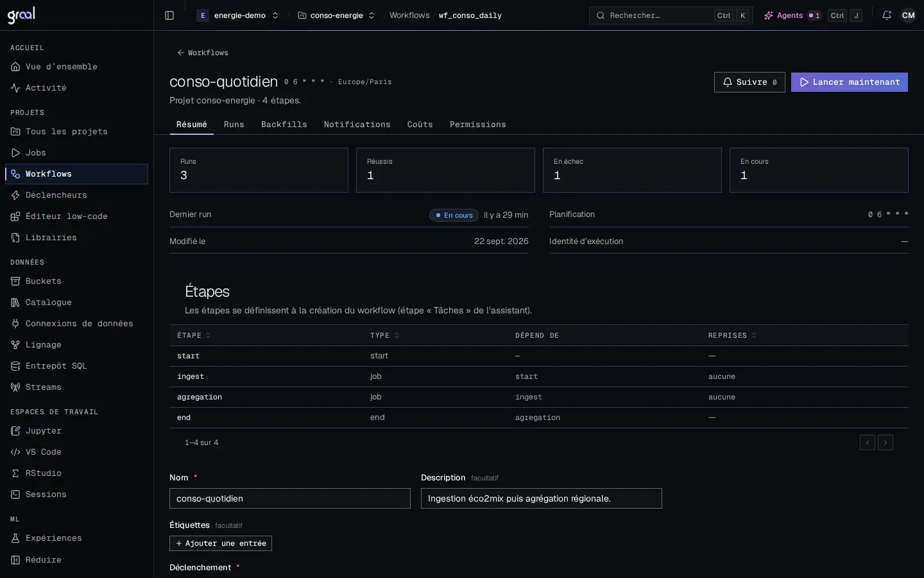Screen dimensions: 924x578
Task: Open Buckets page
Action: coord(76,281)
